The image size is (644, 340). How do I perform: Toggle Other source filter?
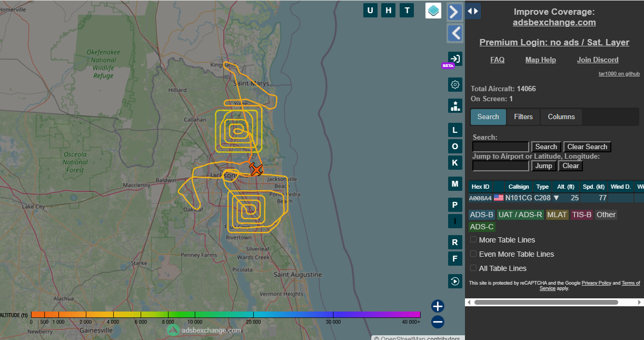click(x=606, y=215)
